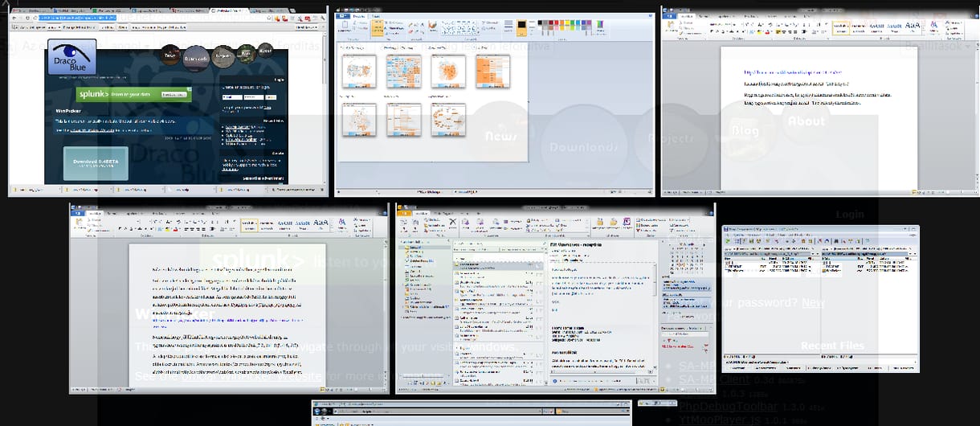Apply the large AaA title style in the short-document Word window
The image size is (980, 426).
913,27
